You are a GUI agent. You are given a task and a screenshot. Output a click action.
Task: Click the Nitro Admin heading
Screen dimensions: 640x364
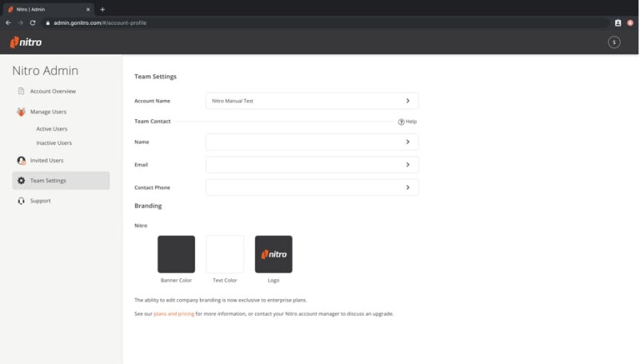click(x=46, y=70)
